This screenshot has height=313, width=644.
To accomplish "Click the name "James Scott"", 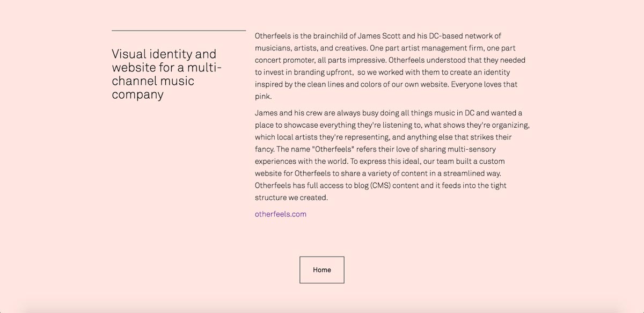I will pos(379,36).
